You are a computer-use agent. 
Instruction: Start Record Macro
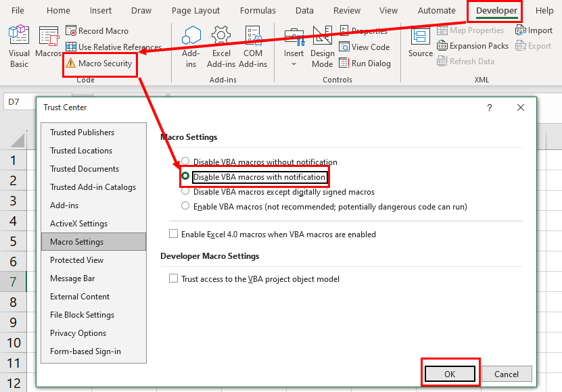pyautogui.click(x=97, y=31)
